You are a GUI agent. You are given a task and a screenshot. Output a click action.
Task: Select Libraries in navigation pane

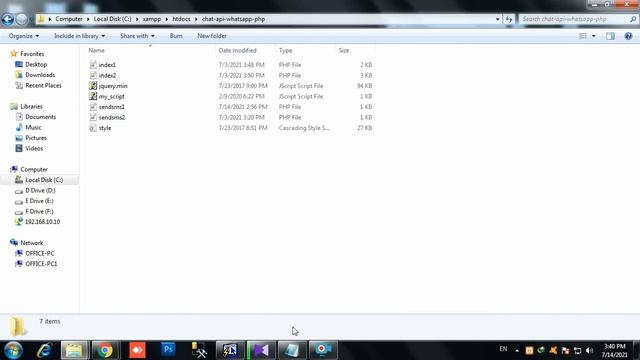pyautogui.click(x=31, y=107)
